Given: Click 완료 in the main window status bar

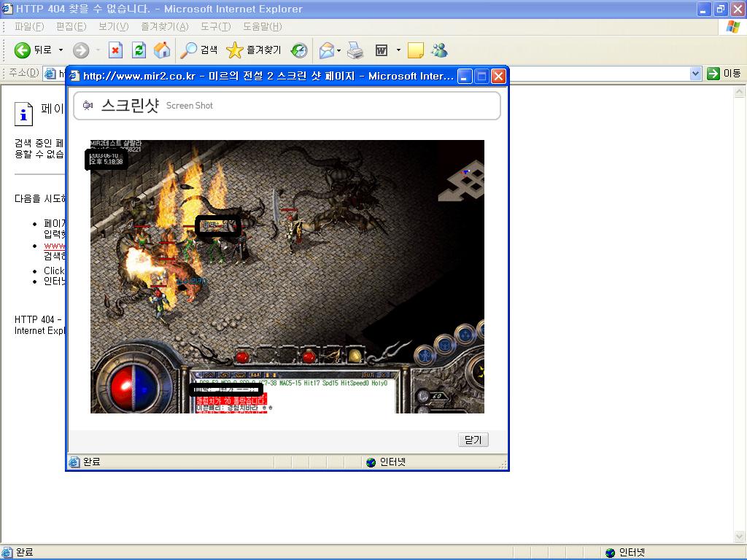Looking at the screenshot, I should pyautogui.click(x=25, y=553).
